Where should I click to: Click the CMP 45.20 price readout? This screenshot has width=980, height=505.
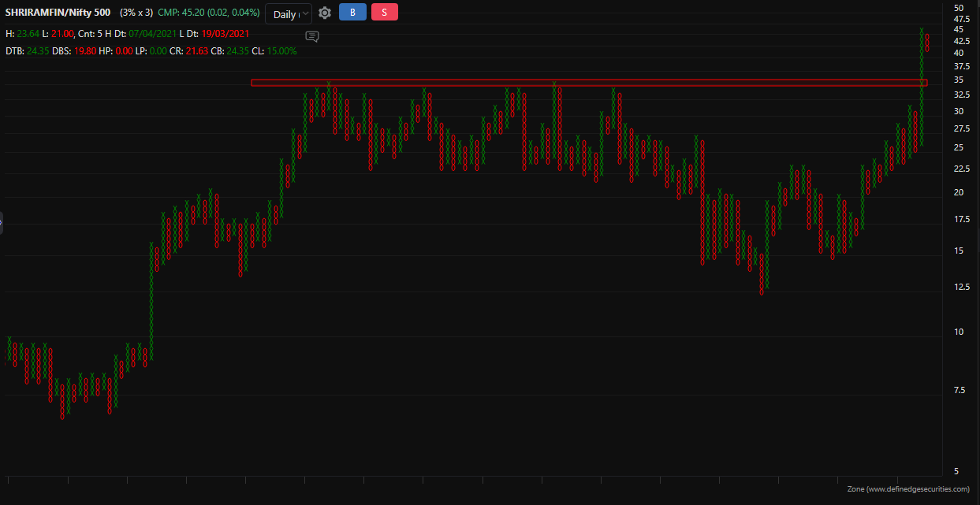[209, 13]
